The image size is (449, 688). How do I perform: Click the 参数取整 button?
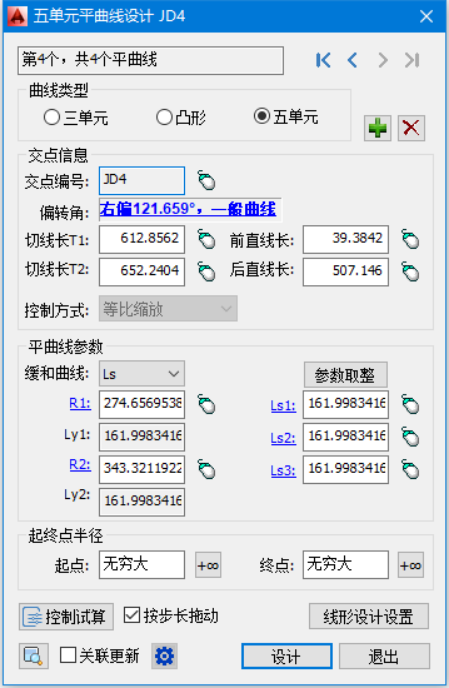[345, 375]
